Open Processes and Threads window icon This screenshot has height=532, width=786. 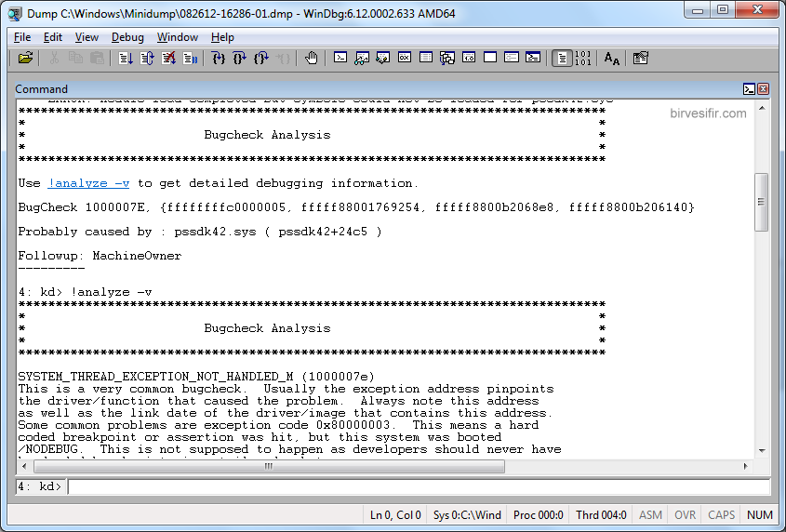[x=512, y=59]
